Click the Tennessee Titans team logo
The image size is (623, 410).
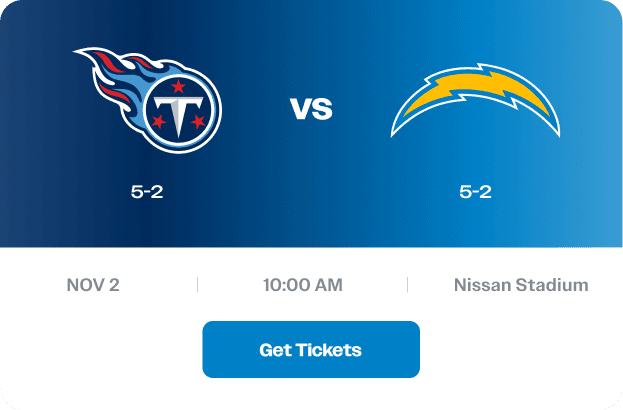coord(148,100)
